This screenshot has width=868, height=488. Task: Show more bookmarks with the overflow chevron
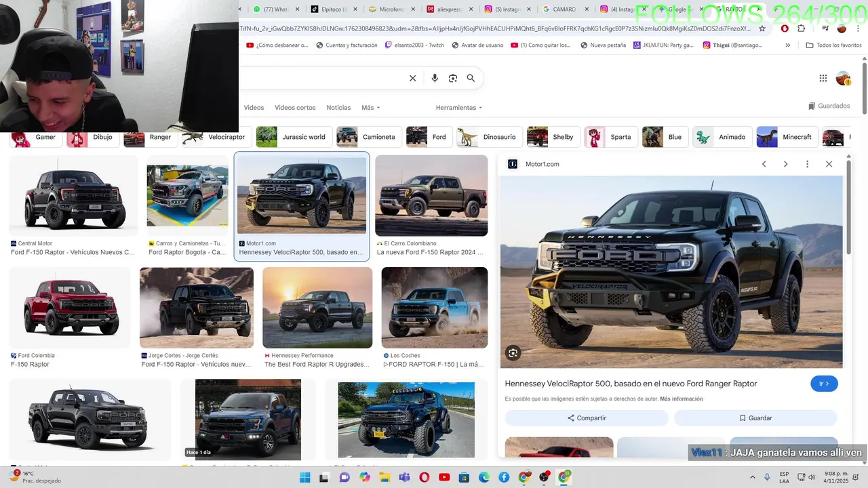pyautogui.click(x=787, y=45)
